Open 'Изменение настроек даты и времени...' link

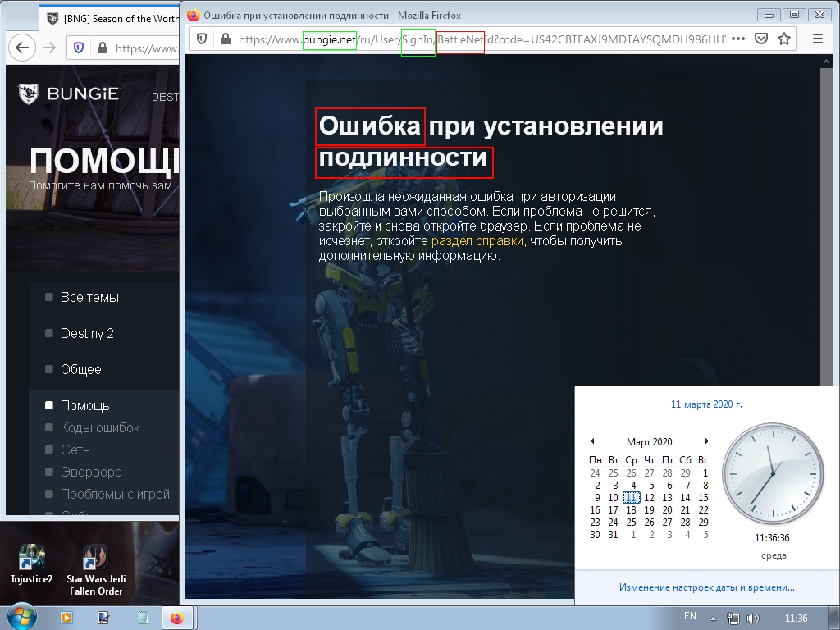click(x=706, y=587)
